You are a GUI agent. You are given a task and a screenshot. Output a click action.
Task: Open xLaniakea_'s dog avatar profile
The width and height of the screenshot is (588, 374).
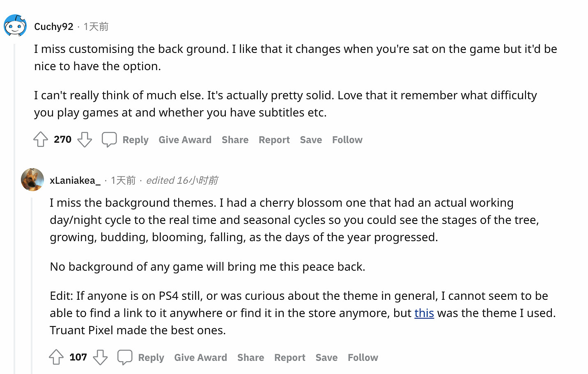tap(32, 180)
